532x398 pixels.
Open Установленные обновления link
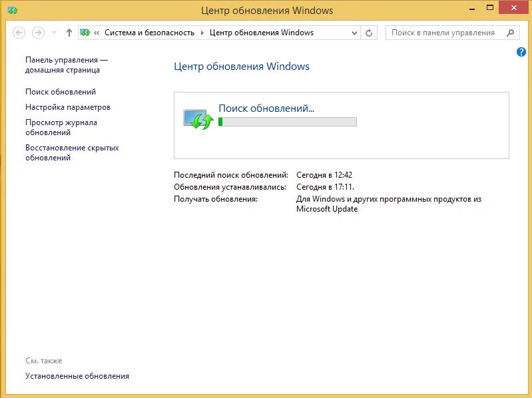77,376
